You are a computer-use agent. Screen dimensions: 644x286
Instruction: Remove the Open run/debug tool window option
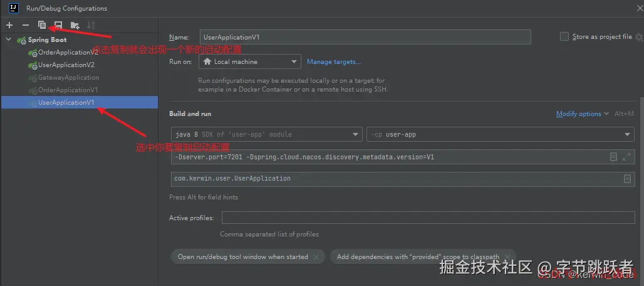316,257
